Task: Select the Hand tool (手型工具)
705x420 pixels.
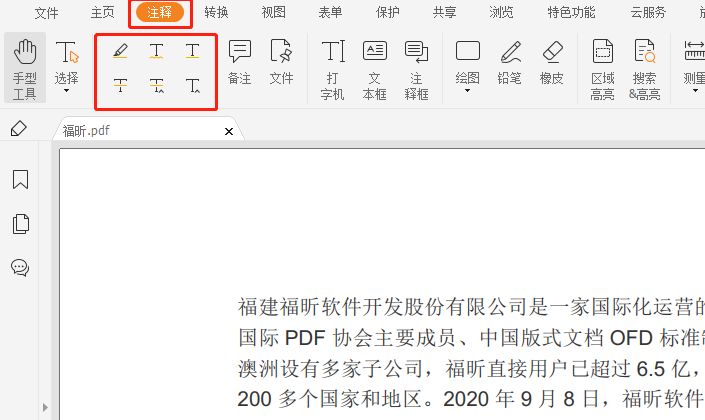Action: pyautogui.click(x=25, y=68)
